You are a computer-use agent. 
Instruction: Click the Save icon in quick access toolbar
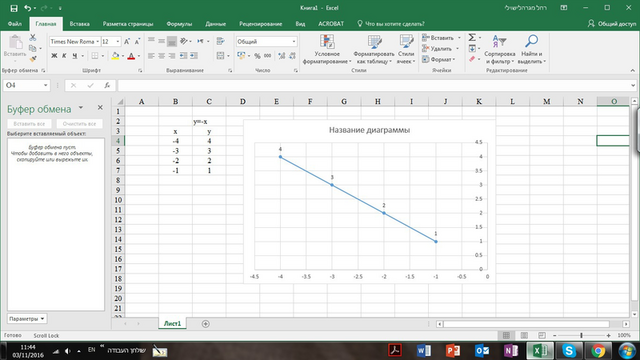point(14,8)
